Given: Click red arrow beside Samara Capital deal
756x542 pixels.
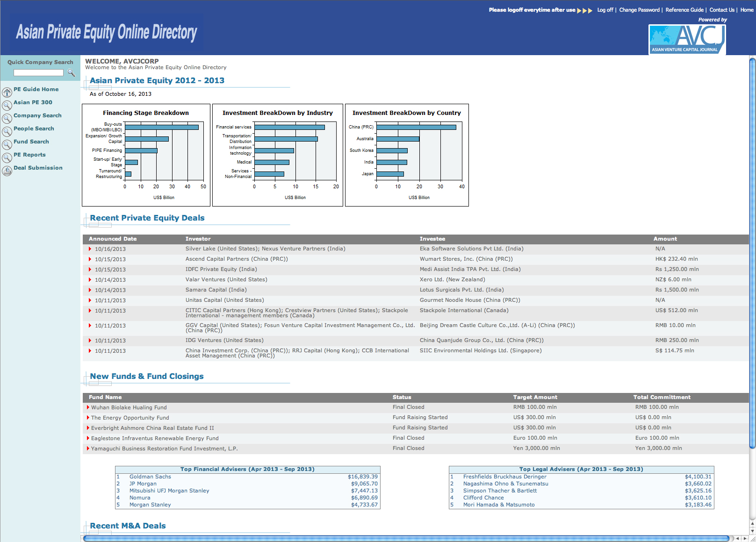Looking at the screenshot, I should click(90, 290).
